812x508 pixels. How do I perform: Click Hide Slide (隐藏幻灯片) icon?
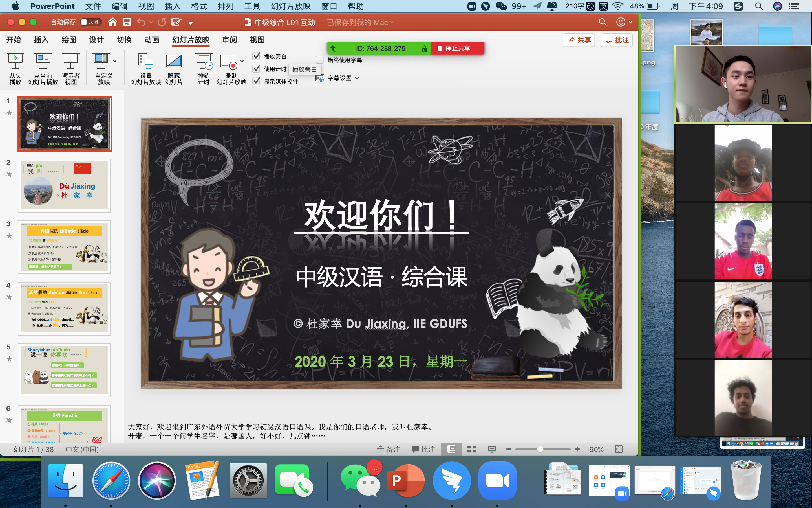point(174,69)
